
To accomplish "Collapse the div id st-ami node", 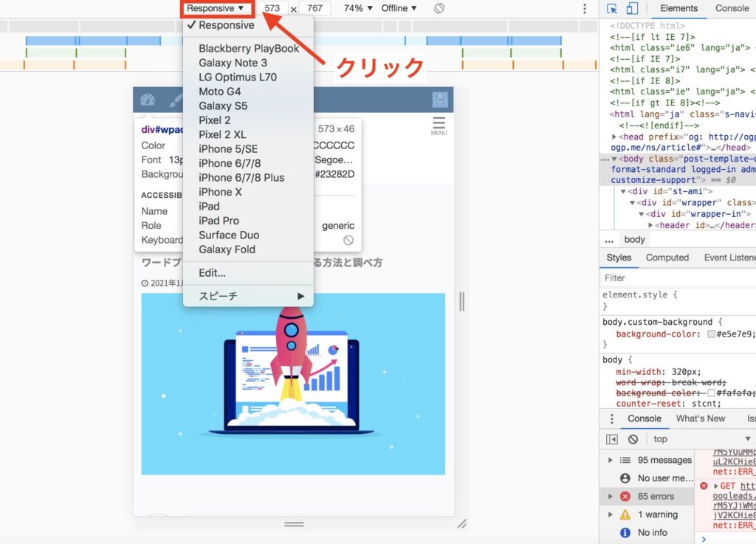I will click(x=623, y=191).
